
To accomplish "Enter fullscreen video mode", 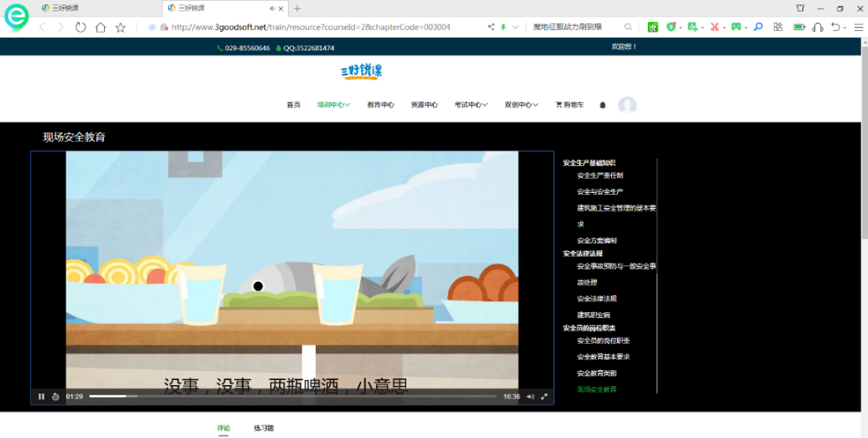I will 544,396.
